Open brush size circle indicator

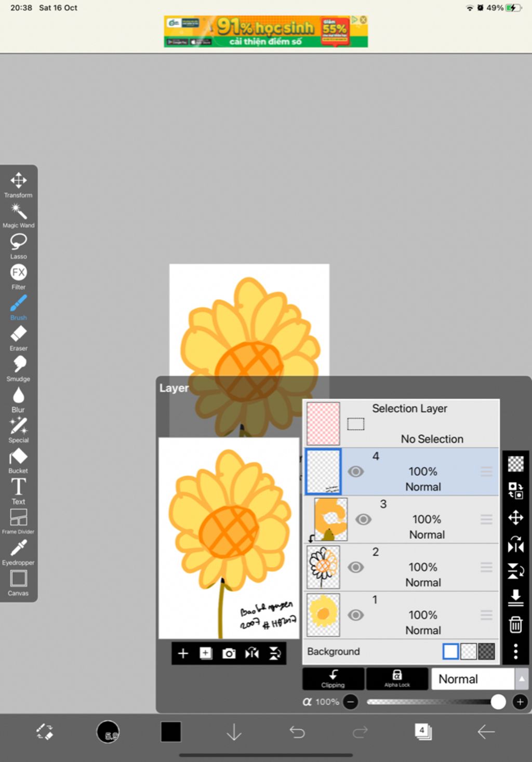point(108,732)
